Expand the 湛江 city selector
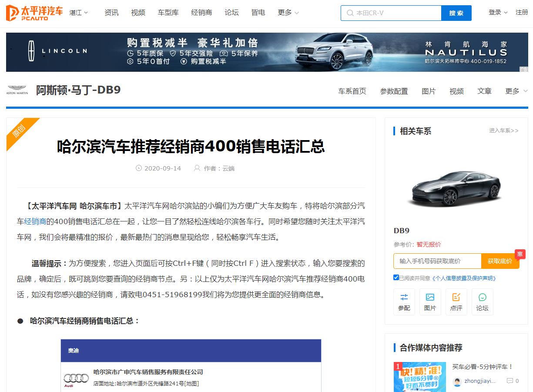 coord(79,13)
